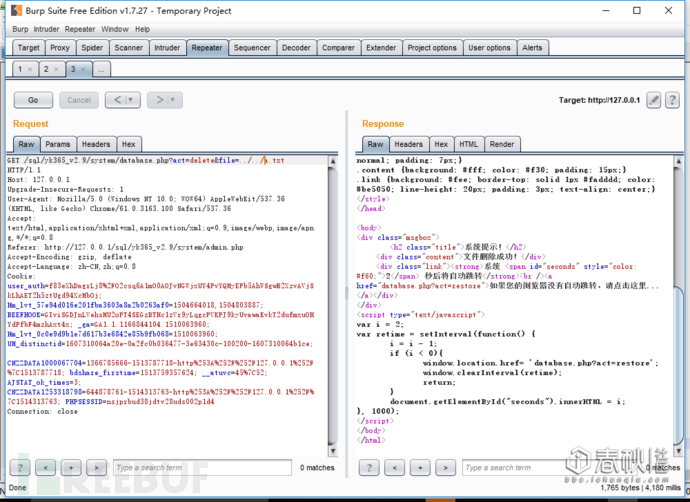Switch to the Target tab

coord(29,48)
